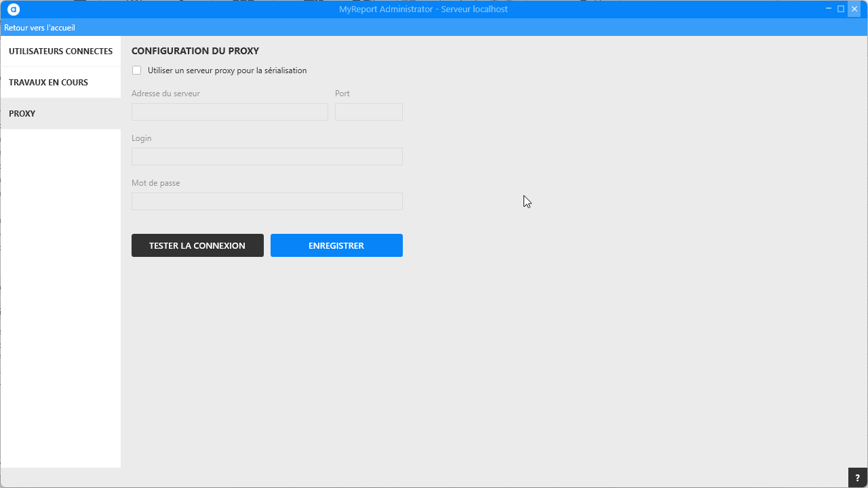
Task: Click the 'Port' field label
Action: pos(342,94)
